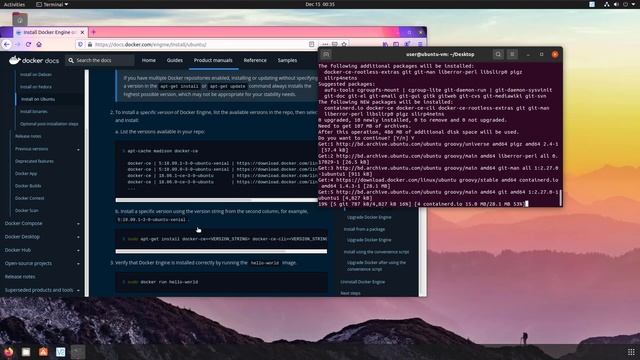The width and height of the screenshot is (640, 360).
Task: Open the terminal hamburger menu
Action: click(x=513, y=54)
